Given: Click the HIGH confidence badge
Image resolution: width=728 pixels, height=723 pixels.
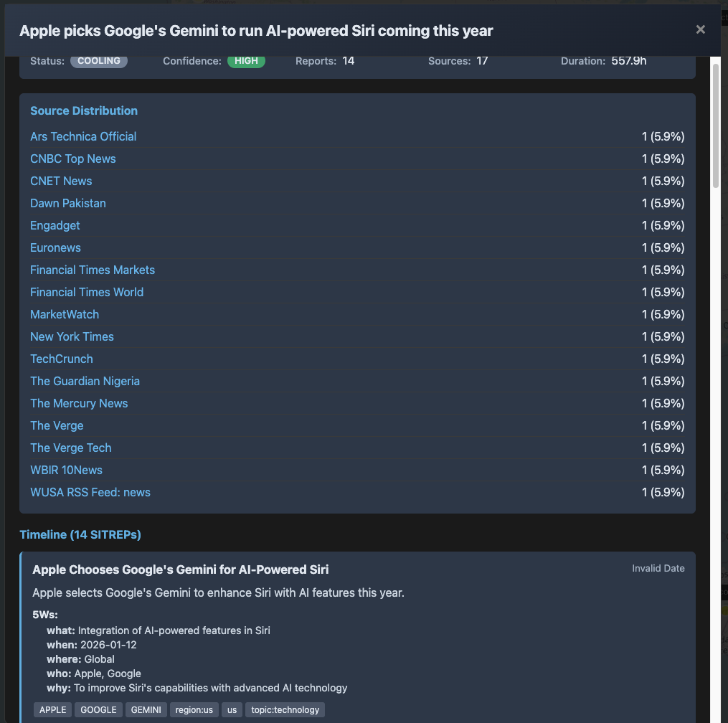Looking at the screenshot, I should coord(246,61).
